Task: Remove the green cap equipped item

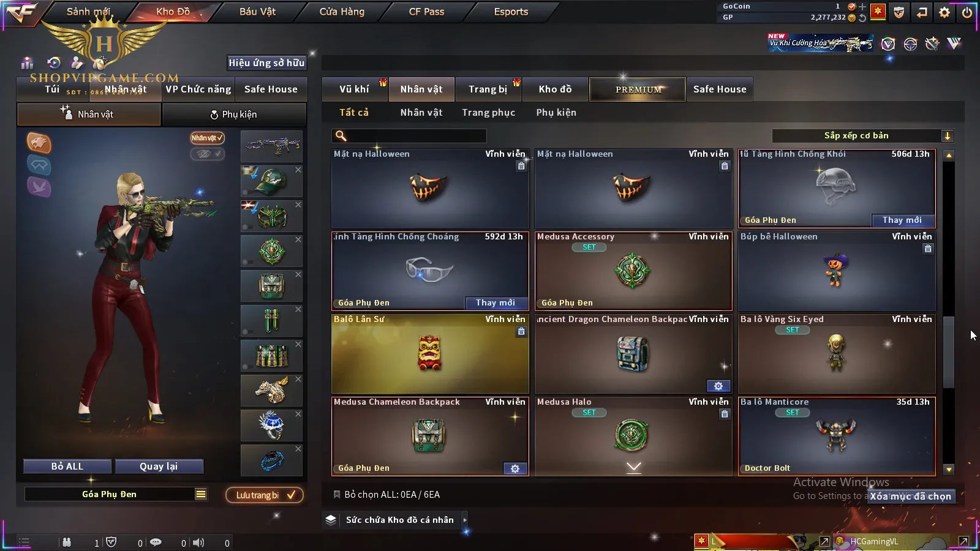Action: [298, 170]
